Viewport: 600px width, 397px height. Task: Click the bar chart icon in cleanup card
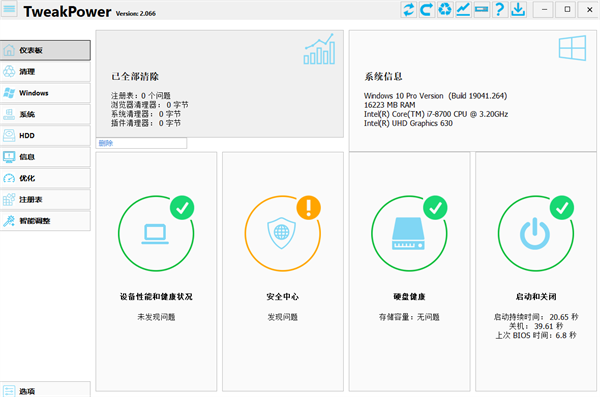319,49
